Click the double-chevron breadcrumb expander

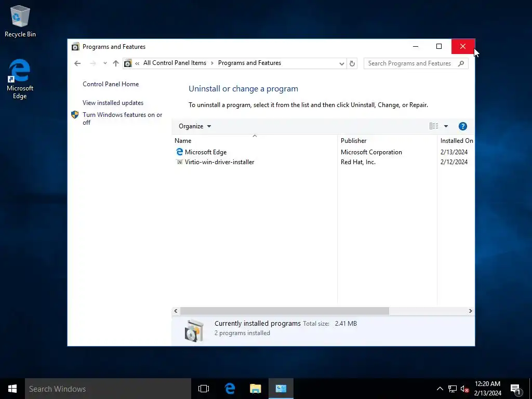137,63
